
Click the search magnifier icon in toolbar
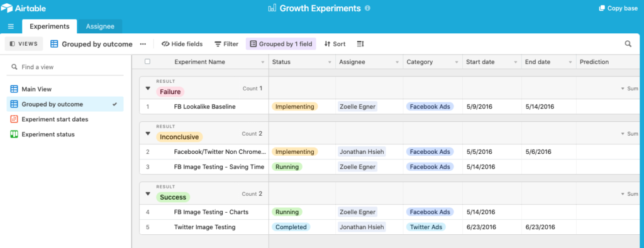pyautogui.click(x=628, y=44)
